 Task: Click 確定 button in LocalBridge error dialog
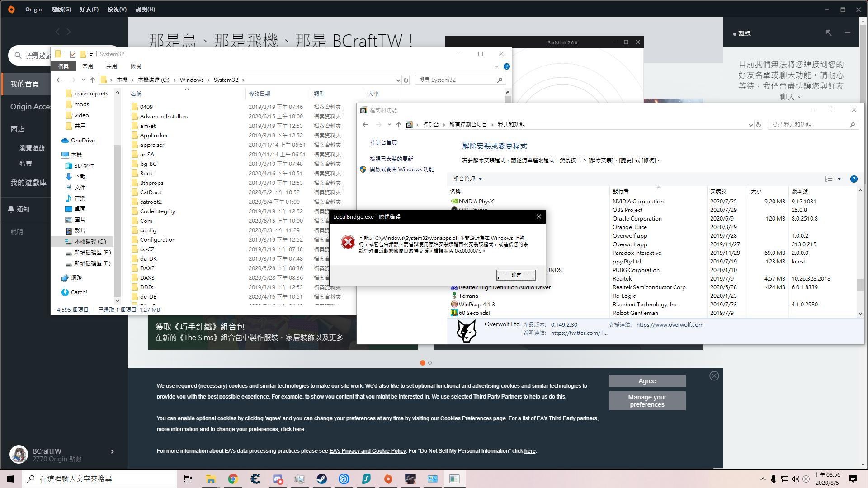[x=516, y=275]
